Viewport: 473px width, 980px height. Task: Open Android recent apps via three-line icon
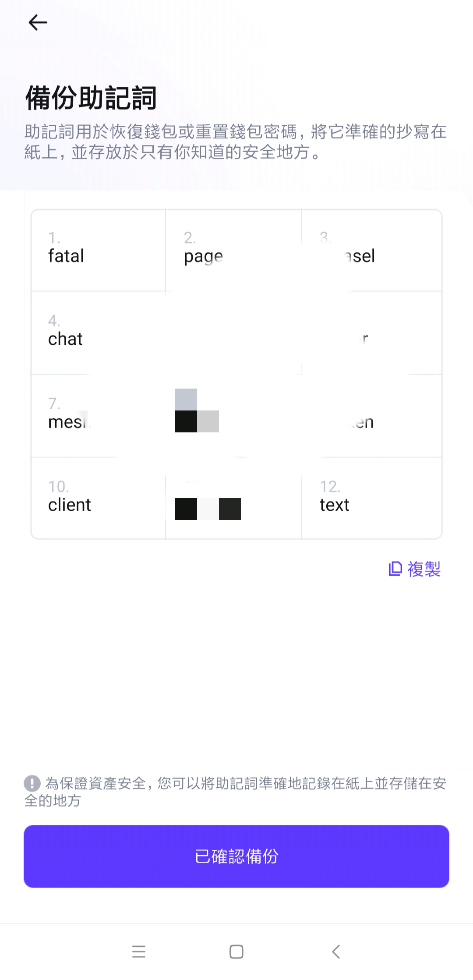pyautogui.click(x=139, y=952)
